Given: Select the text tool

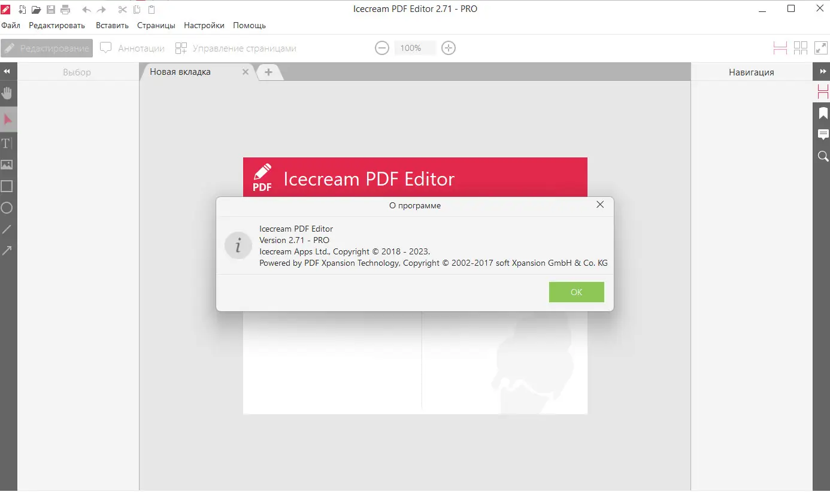Looking at the screenshot, I should [7, 143].
